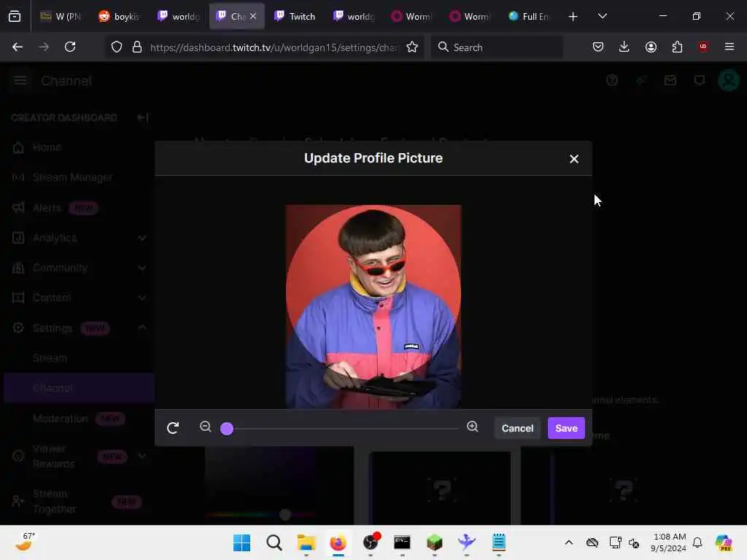This screenshot has width=747, height=560.
Task: Open the extensions puzzle icon
Action: 677,47
